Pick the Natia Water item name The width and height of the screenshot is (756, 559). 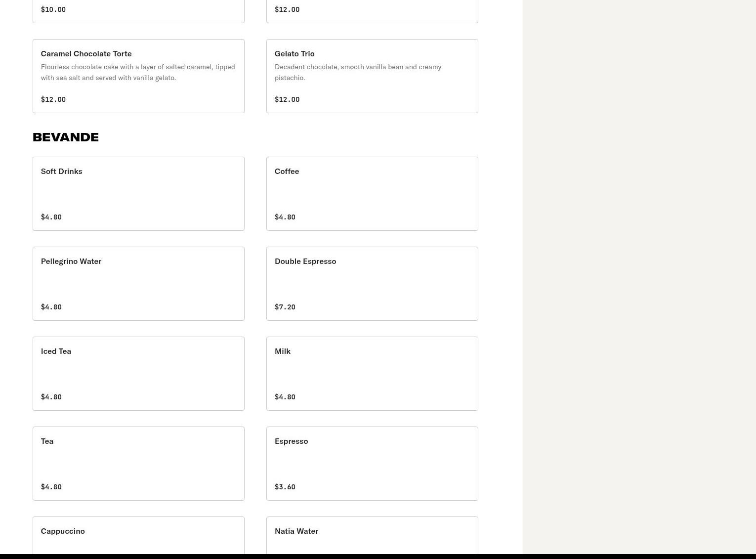point(296,531)
